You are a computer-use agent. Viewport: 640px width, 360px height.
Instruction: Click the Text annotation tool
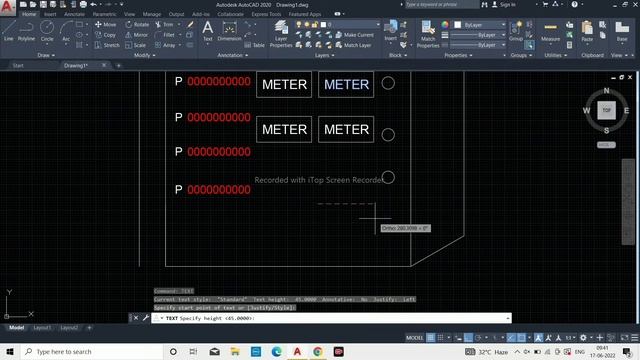click(x=207, y=31)
